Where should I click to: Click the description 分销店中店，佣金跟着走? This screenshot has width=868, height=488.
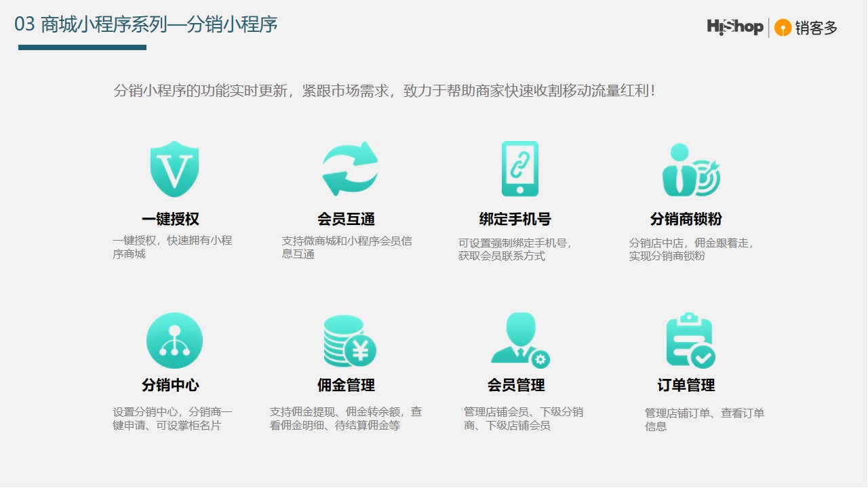[692, 249]
